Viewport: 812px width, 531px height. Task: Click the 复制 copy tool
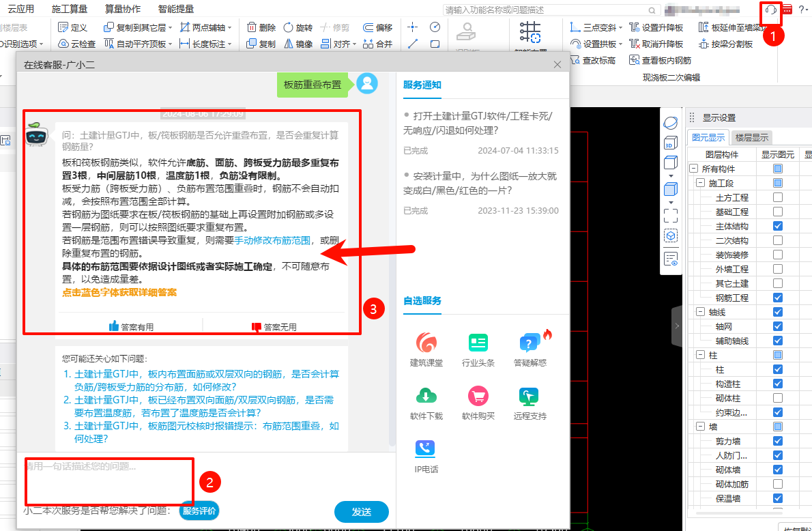261,44
